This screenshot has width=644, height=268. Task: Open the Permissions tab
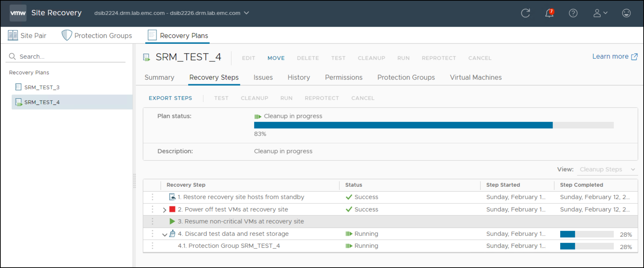pyautogui.click(x=344, y=77)
